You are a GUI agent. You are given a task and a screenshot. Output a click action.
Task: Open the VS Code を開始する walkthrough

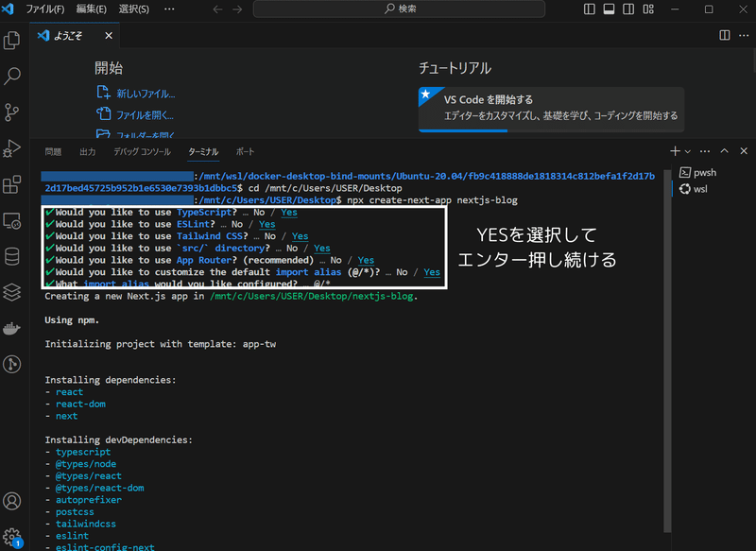(551, 108)
